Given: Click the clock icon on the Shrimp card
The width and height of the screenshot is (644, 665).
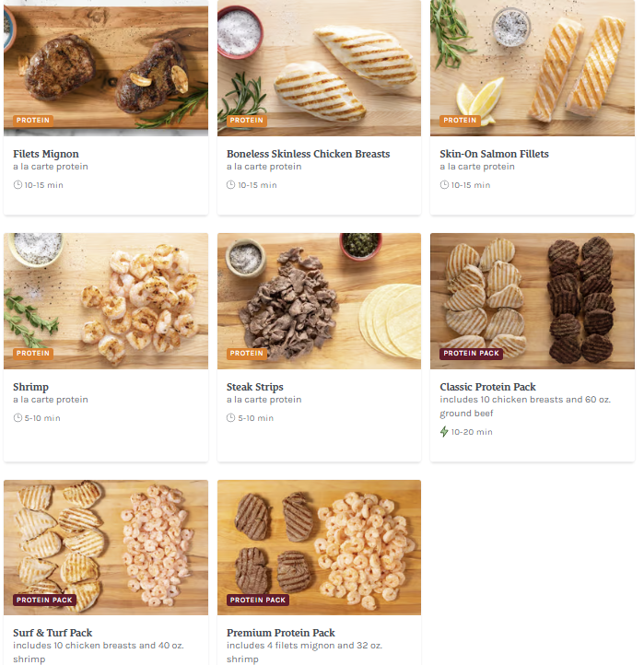Looking at the screenshot, I should pyautogui.click(x=18, y=418).
